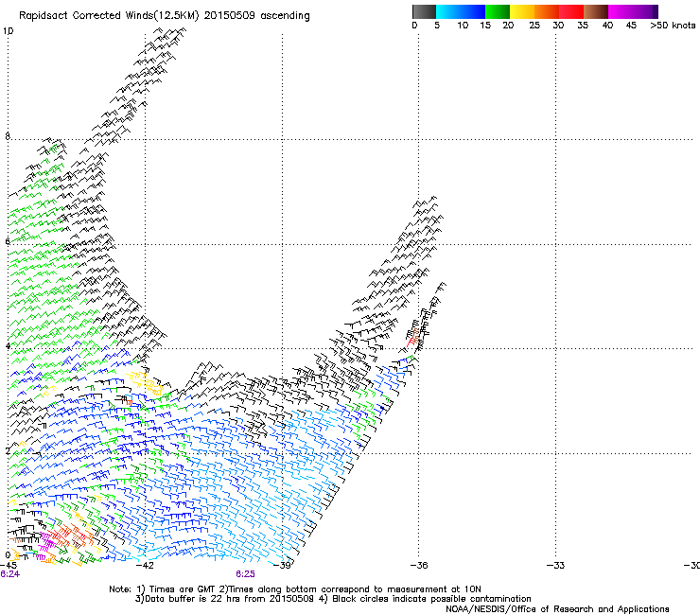Viewport: 700px width, 615px height.
Task: Click the longitude label '-36'
Action: coord(418,566)
